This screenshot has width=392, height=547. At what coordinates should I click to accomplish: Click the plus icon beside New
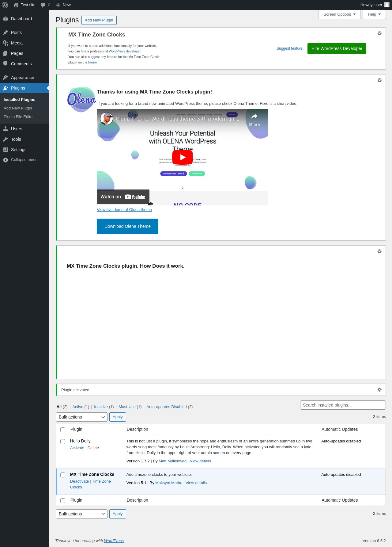58,5
